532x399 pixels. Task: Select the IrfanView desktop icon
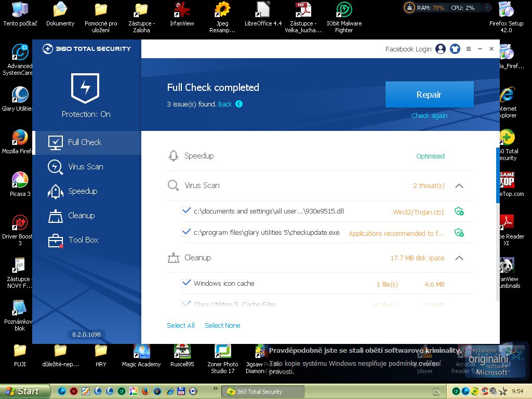(x=182, y=14)
